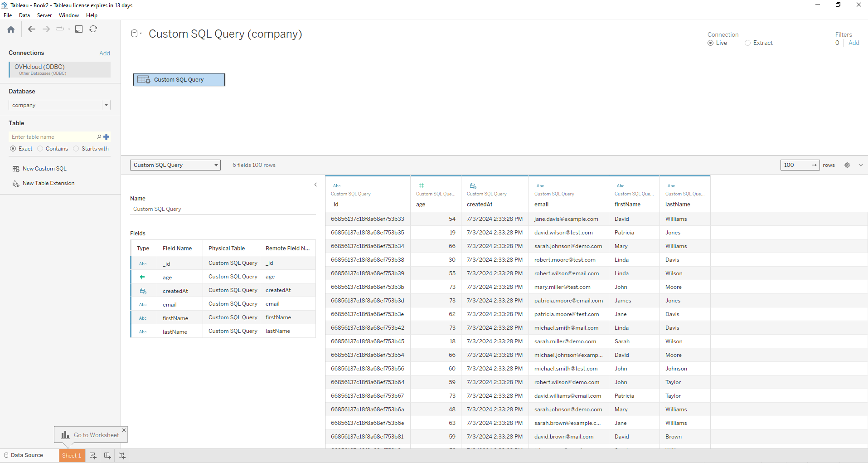Click the New Dashboard icon in the bottom bar
The width and height of the screenshot is (868, 463).
pyautogui.click(x=107, y=455)
